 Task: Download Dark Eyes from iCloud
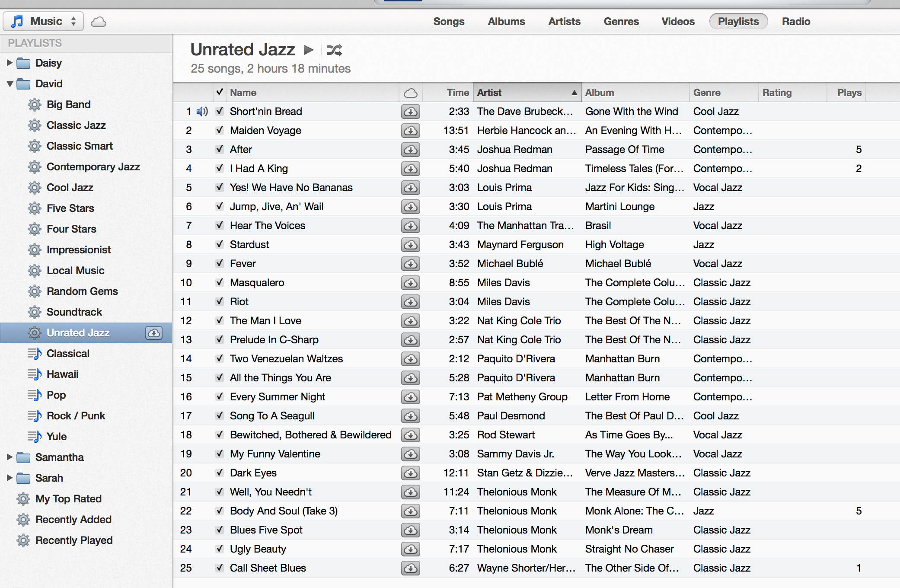(x=410, y=473)
